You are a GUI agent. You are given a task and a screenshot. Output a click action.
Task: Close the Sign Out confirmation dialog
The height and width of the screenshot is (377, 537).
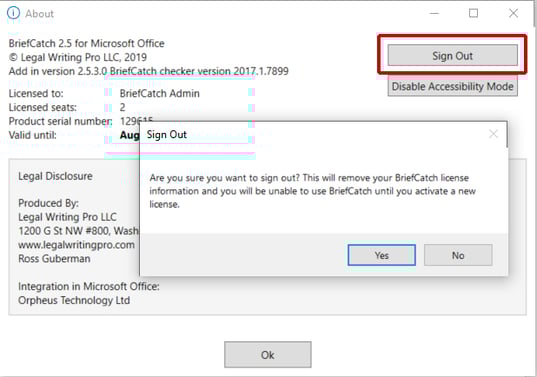point(493,134)
